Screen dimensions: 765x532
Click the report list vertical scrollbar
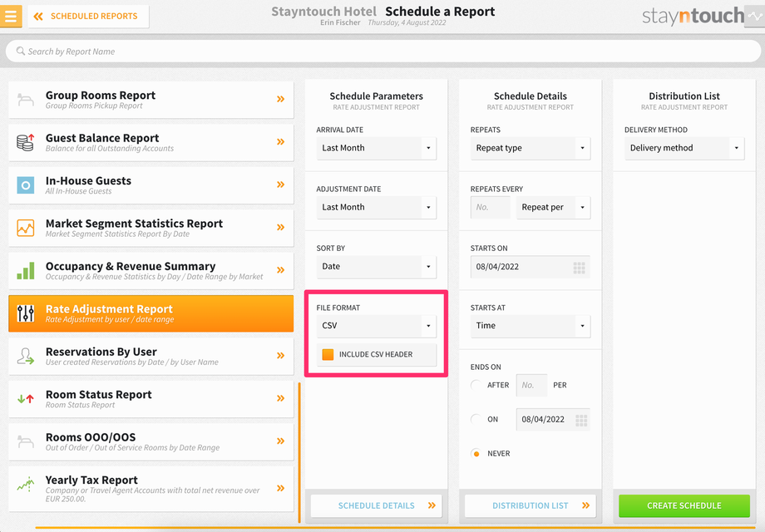(x=299, y=452)
